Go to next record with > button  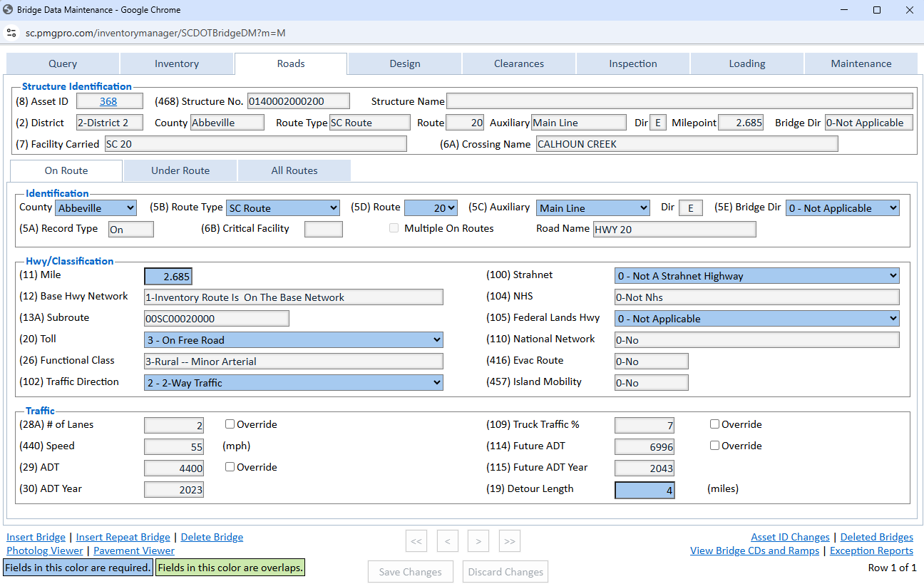coord(478,541)
